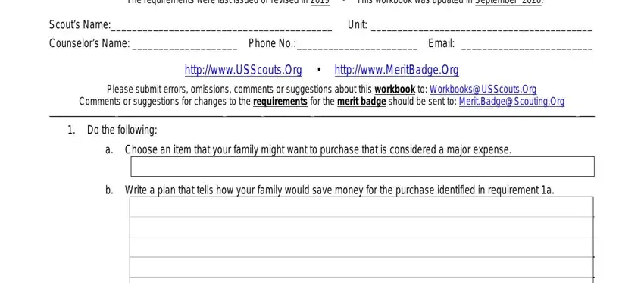Select third line of requirement 1b box
The height and width of the screenshot is (283, 644).
coord(361,247)
